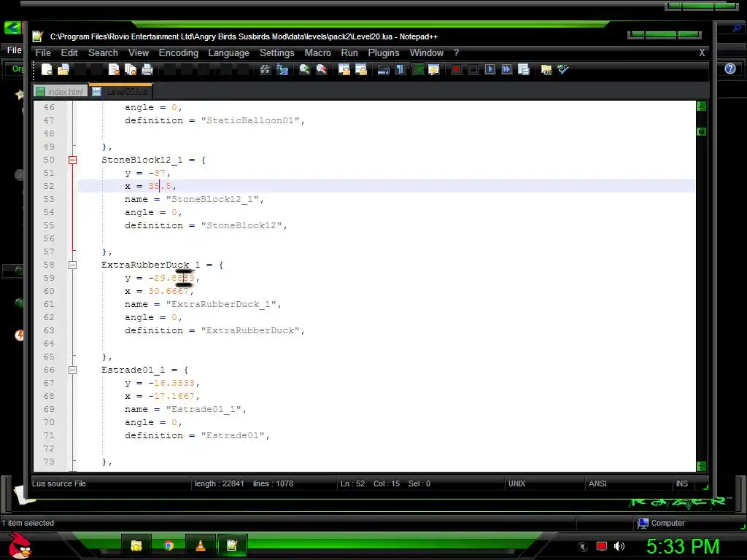Click the INS status bar indicator
747x560 pixels.
click(x=682, y=484)
